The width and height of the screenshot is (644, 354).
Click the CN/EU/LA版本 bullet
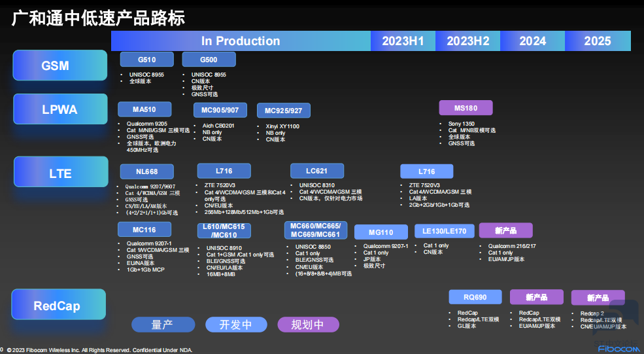(x=225, y=268)
